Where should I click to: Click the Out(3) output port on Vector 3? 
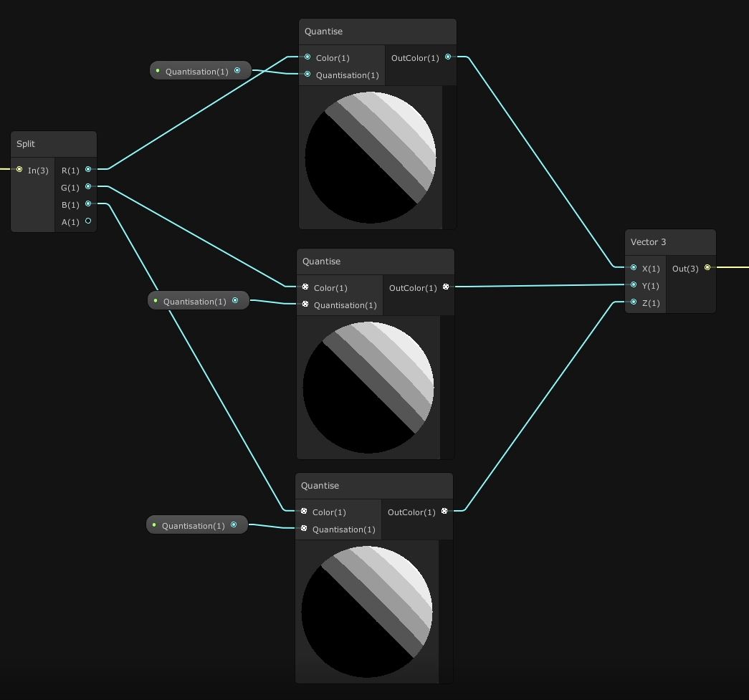click(x=707, y=268)
